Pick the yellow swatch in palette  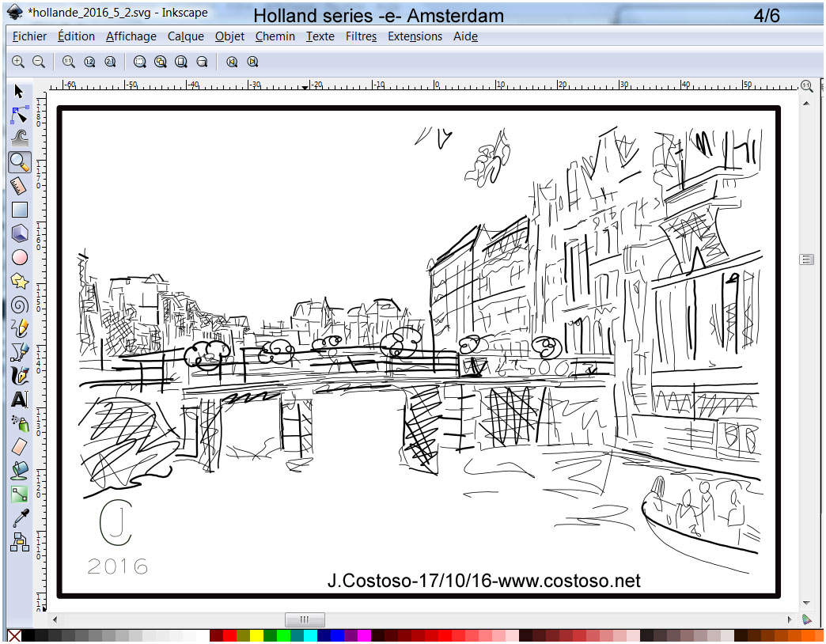[x=256, y=636]
